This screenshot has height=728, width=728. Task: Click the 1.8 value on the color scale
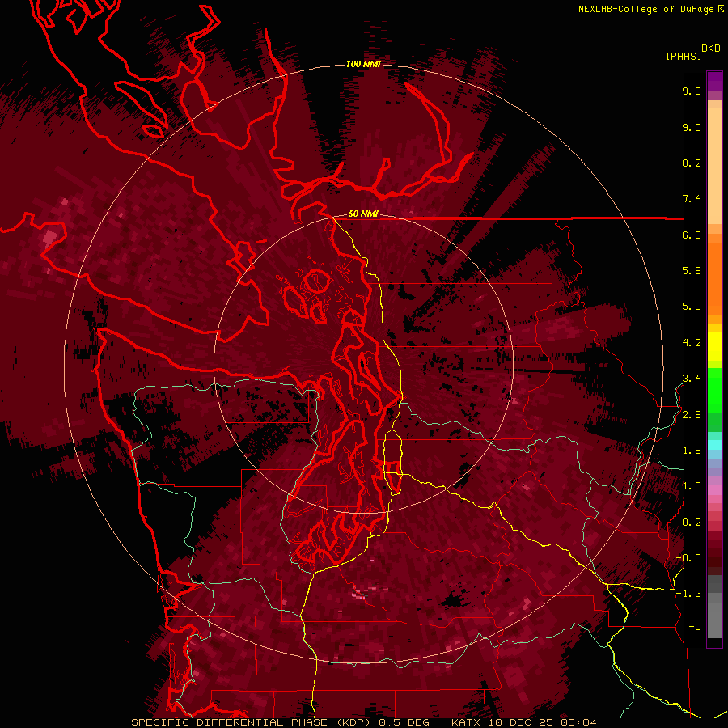click(692, 451)
